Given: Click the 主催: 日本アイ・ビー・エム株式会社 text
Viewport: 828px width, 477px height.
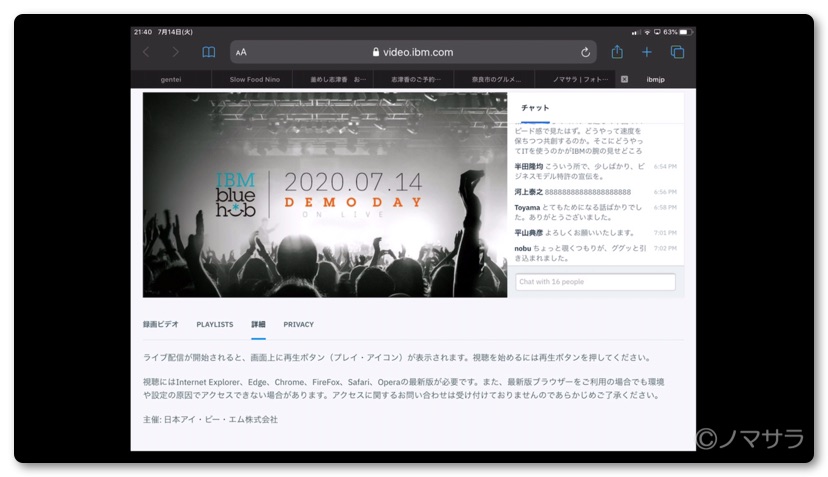Looking at the screenshot, I should 210,419.
